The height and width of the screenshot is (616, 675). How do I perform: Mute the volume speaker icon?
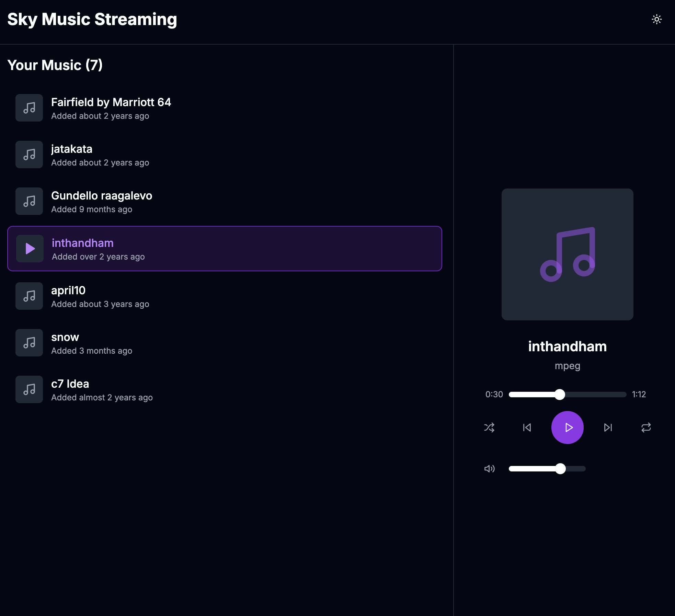[x=490, y=469]
